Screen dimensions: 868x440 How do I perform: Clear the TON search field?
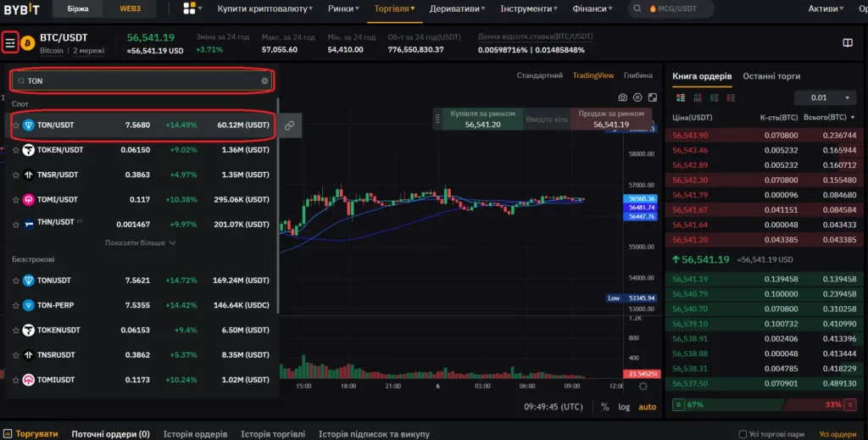264,81
